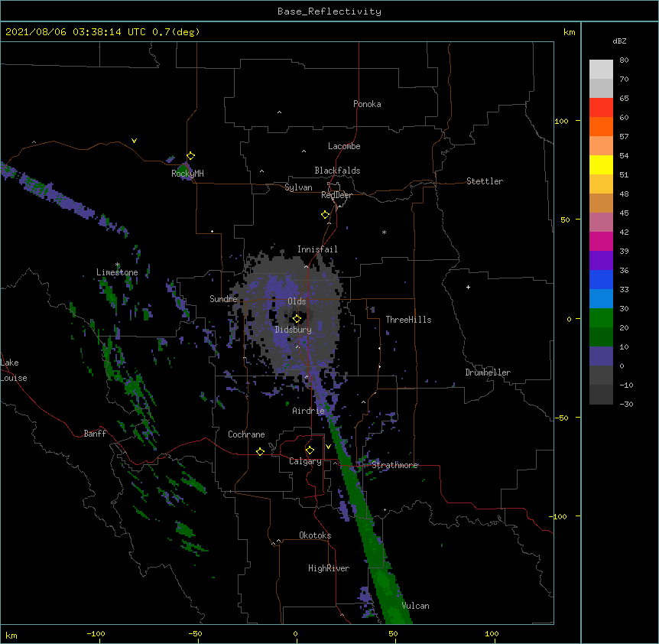Click the yellow diamond marker south of RedDeer

click(326, 215)
